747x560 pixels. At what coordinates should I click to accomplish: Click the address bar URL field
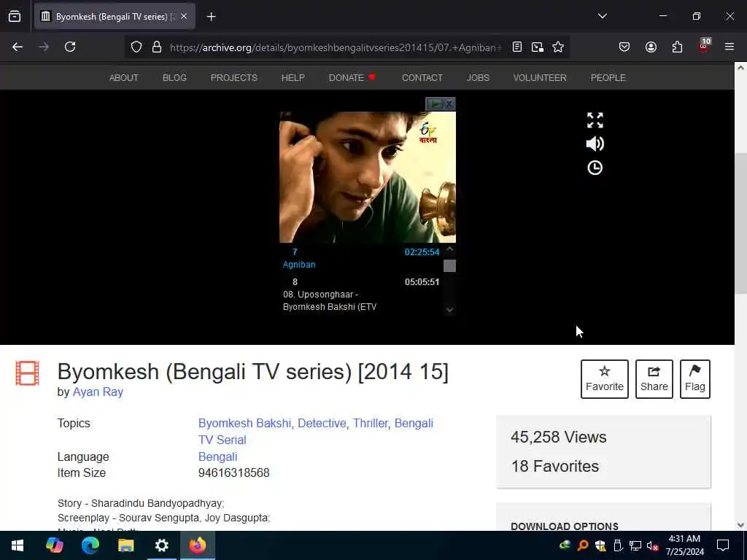tap(336, 47)
